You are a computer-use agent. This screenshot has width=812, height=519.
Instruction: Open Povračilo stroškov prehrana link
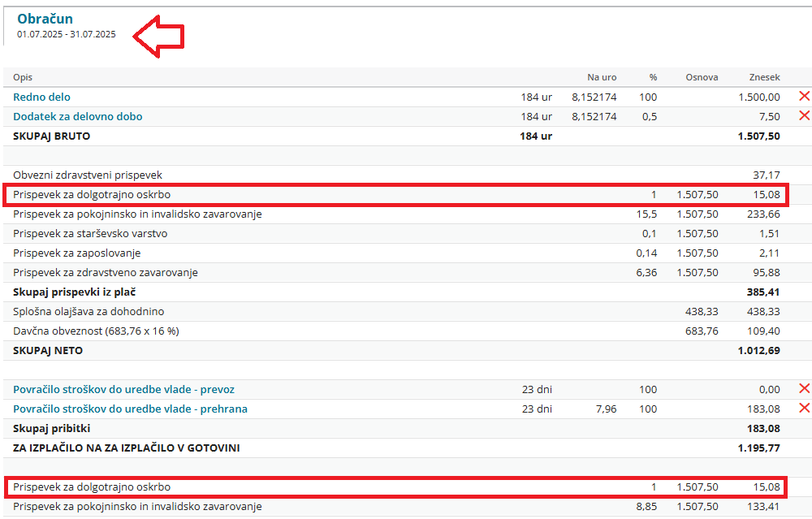coord(130,409)
